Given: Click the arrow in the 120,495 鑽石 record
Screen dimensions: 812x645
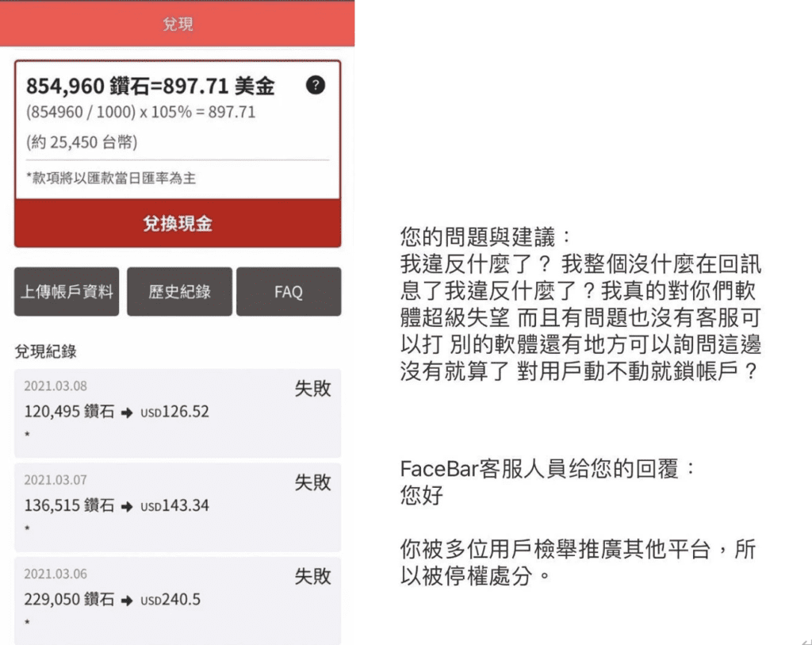Looking at the screenshot, I should click(127, 413).
